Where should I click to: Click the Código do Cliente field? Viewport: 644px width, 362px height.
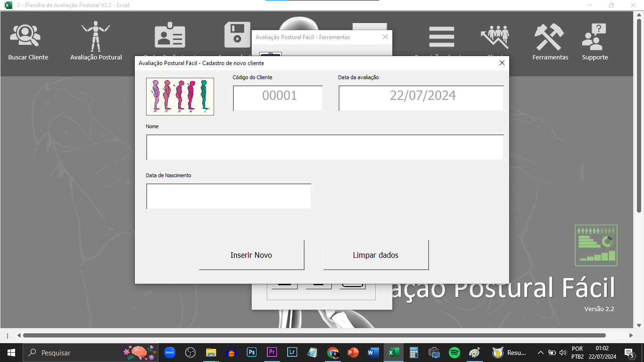(x=278, y=99)
